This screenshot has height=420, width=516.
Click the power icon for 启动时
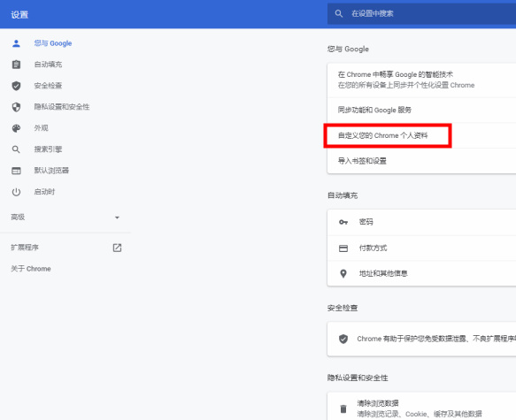click(x=16, y=192)
